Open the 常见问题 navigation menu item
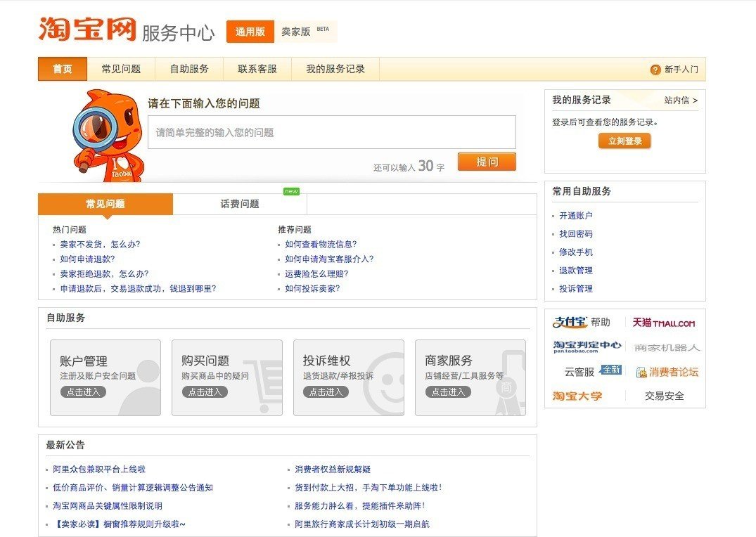 [x=121, y=69]
